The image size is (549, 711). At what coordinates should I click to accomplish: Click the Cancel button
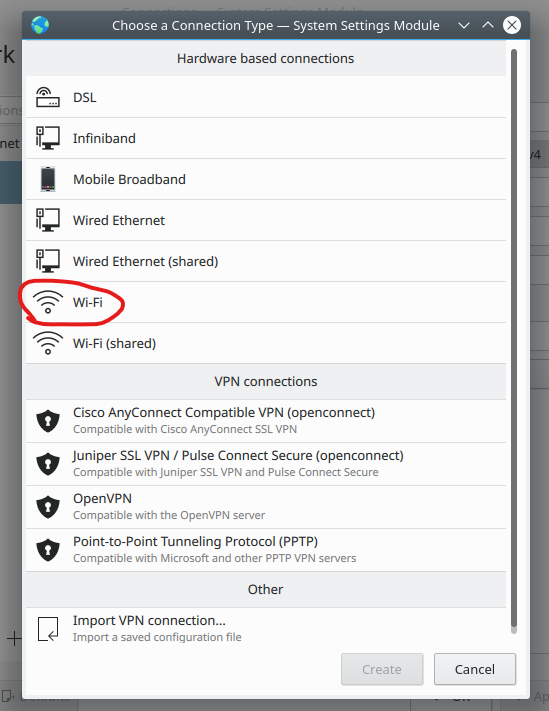[x=475, y=669]
